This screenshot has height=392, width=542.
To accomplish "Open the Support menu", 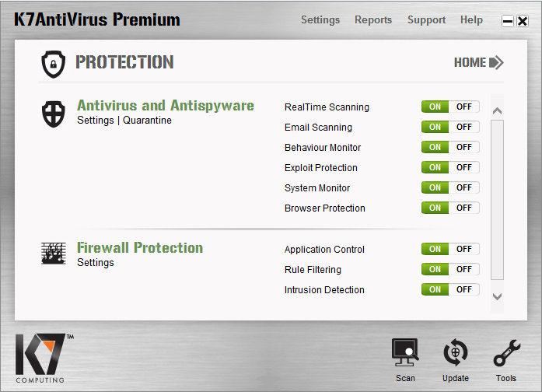I will (427, 20).
